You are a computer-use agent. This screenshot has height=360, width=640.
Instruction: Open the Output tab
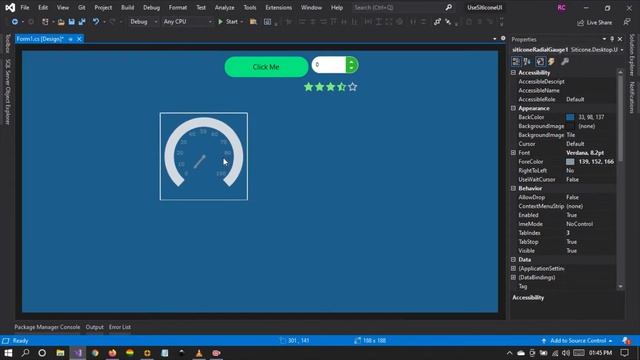[94, 327]
